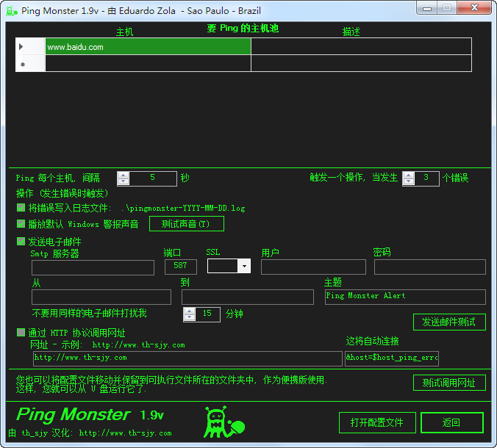Check the call URL via HTTP option
This screenshot has height=448, width=497.
click(x=21, y=333)
